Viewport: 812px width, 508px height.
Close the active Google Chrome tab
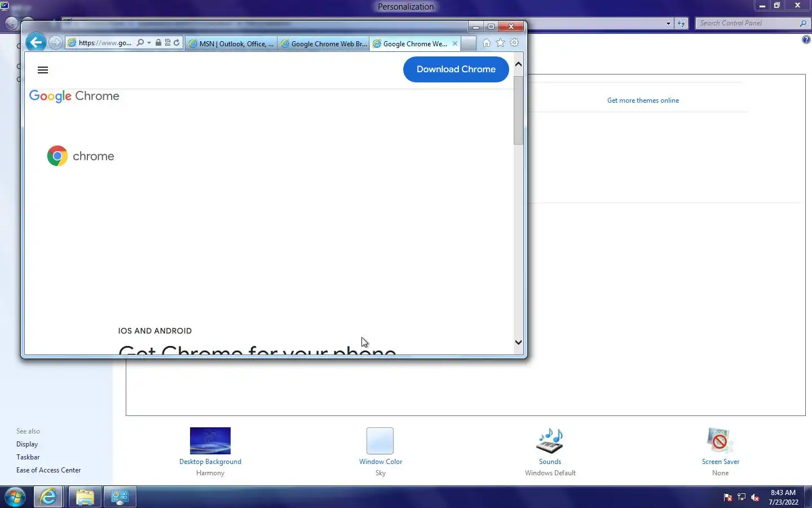(455, 43)
